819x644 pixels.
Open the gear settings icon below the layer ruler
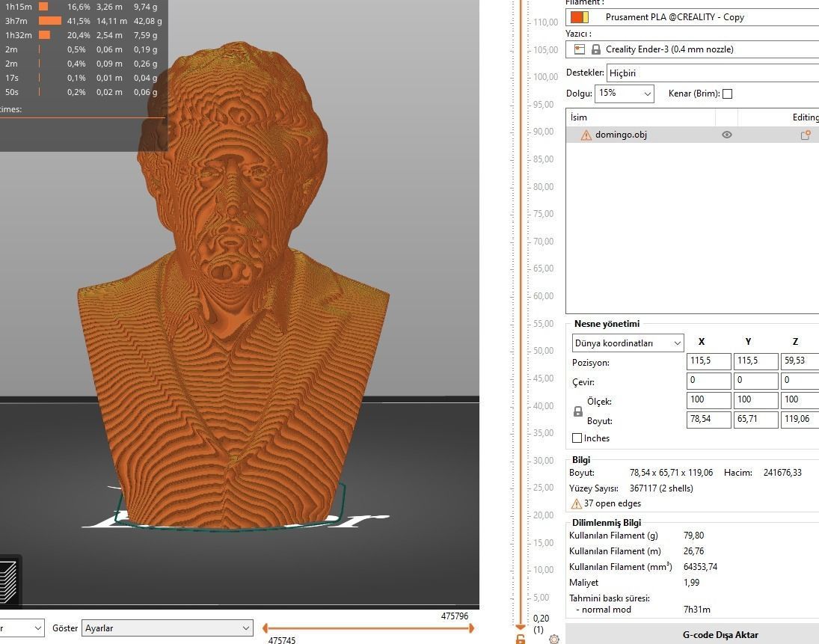tap(554, 640)
